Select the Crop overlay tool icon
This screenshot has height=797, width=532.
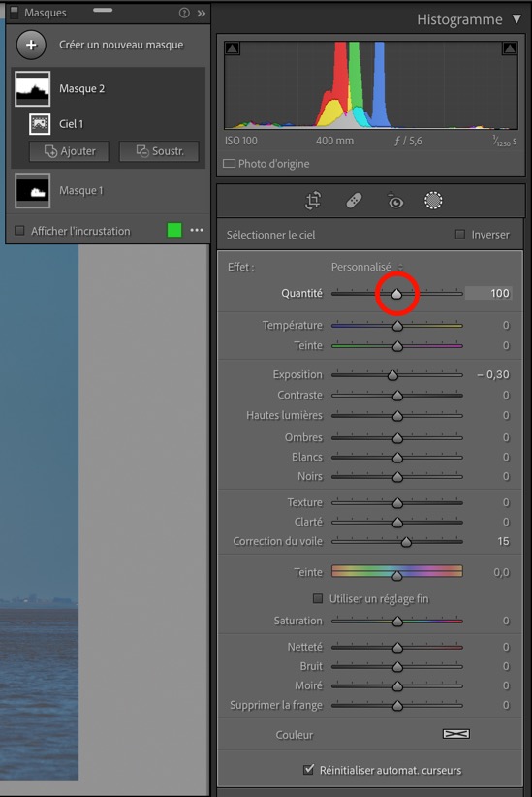tap(312, 201)
